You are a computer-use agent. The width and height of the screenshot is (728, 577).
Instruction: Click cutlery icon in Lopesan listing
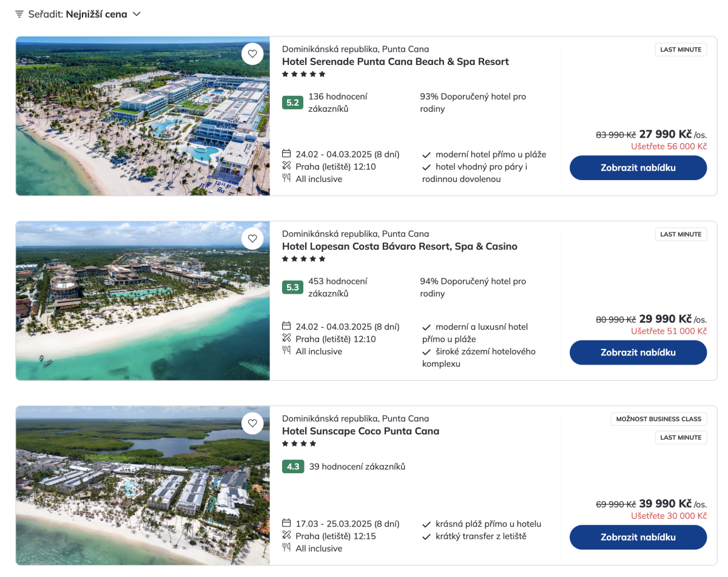coord(287,351)
